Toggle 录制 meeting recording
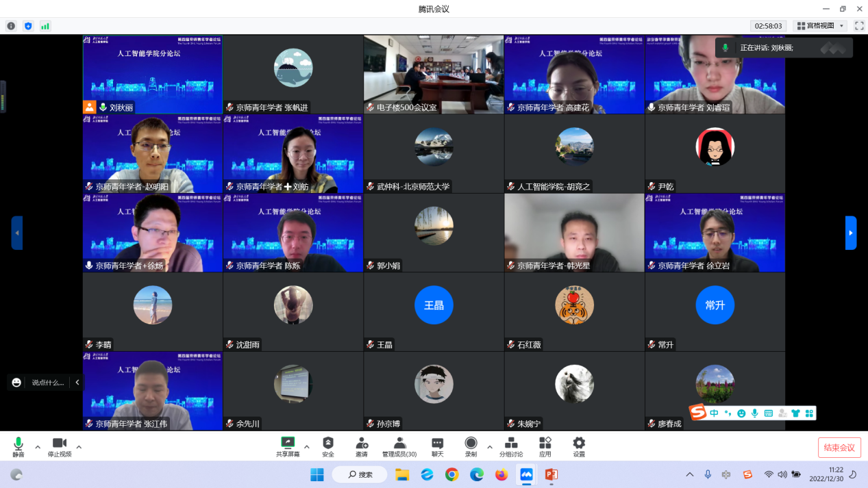The height and width of the screenshot is (488, 868). click(471, 447)
